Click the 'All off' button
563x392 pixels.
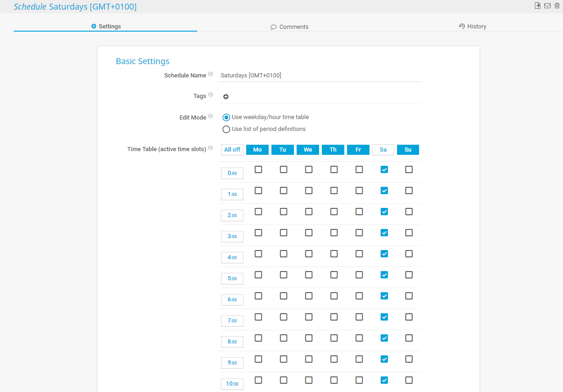click(x=232, y=150)
